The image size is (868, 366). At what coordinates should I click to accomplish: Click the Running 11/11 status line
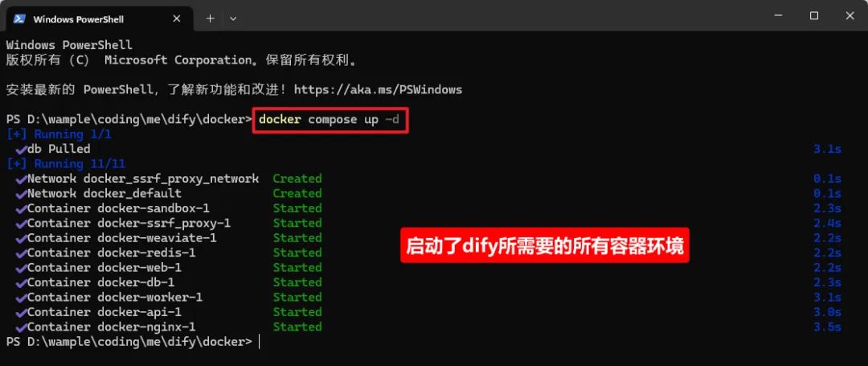[66, 164]
